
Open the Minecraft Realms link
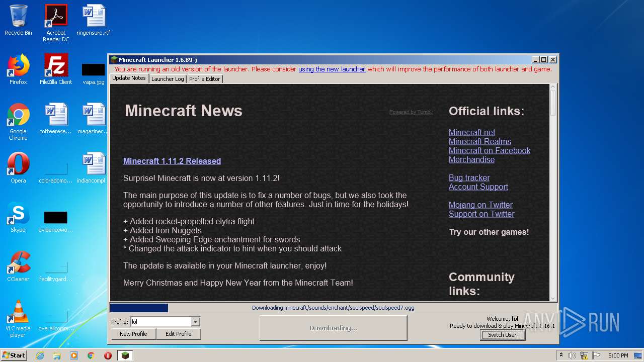coord(480,141)
